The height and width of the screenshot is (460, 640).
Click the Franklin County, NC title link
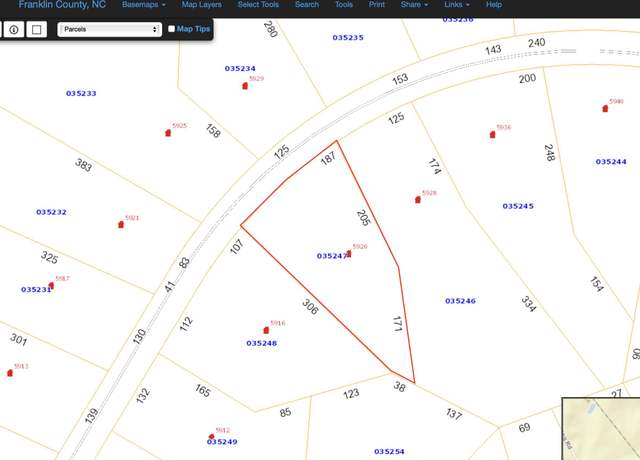62,5
